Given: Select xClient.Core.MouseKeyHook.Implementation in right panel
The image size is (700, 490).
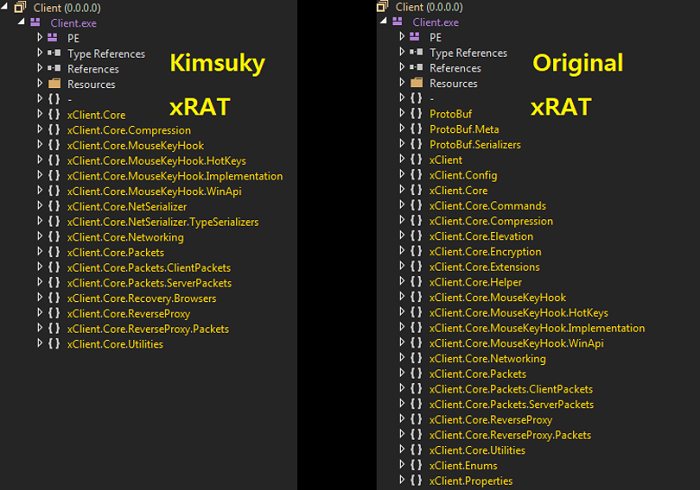Looking at the screenshot, I should coord(537,328).
